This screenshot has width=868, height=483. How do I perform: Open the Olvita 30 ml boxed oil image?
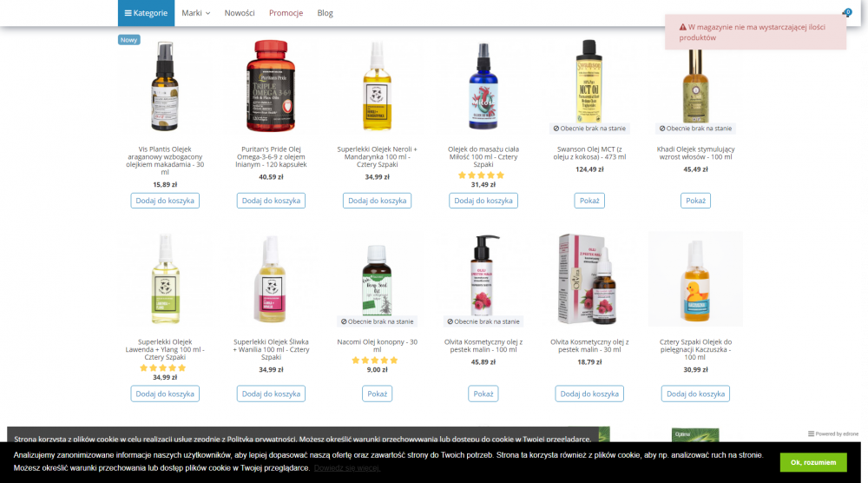click(x=588, y=279)
